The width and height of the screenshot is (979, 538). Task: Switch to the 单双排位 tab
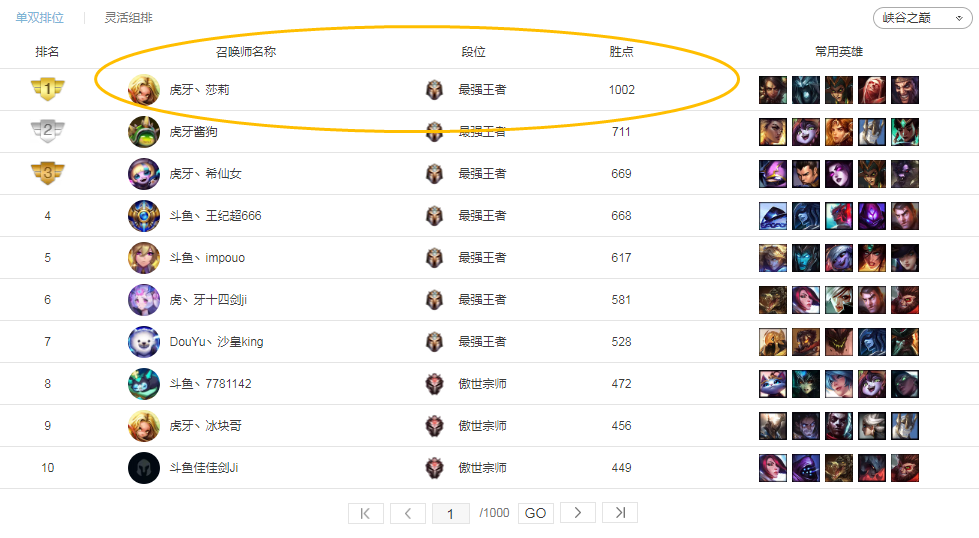[x=39, y=17]
